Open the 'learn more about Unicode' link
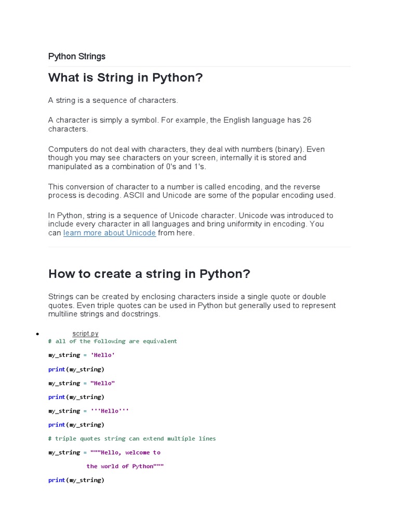 pyautogui.click(x=109, y=233)
